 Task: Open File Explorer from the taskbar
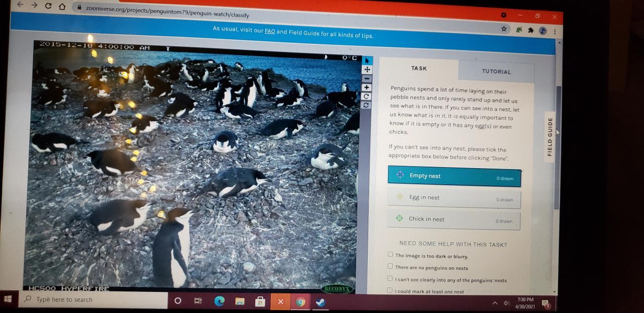tap(240, 301)
